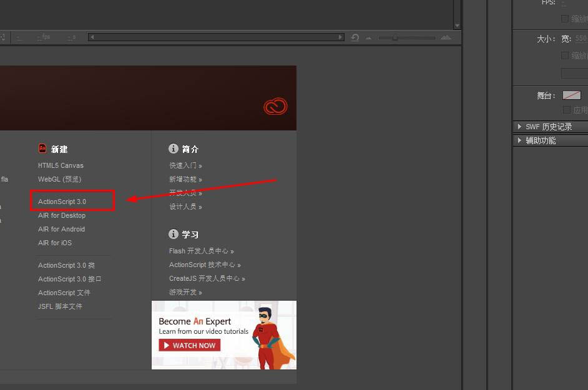Click the timeline zoom slider handle
Viewport: 588px width, 390px height.
pos(394,38)
